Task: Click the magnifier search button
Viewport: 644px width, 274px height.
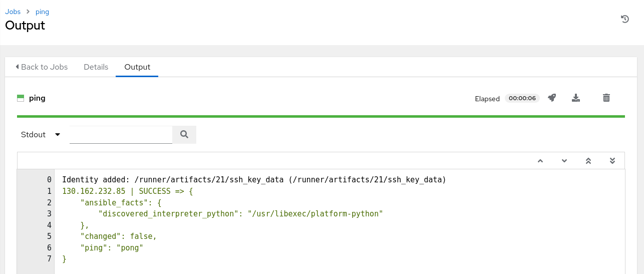Action: [184, 134]
